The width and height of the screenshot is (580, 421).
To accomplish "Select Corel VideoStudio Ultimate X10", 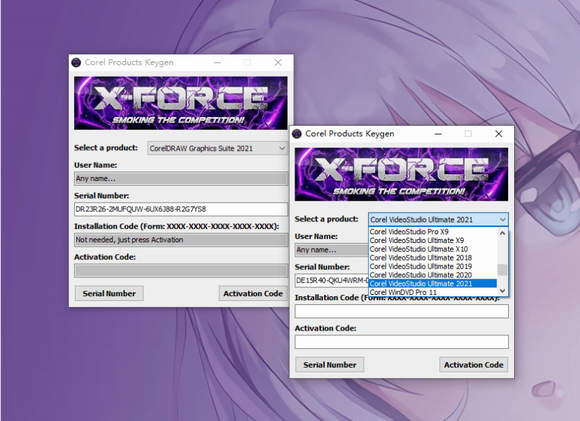I will click(433, 249).
